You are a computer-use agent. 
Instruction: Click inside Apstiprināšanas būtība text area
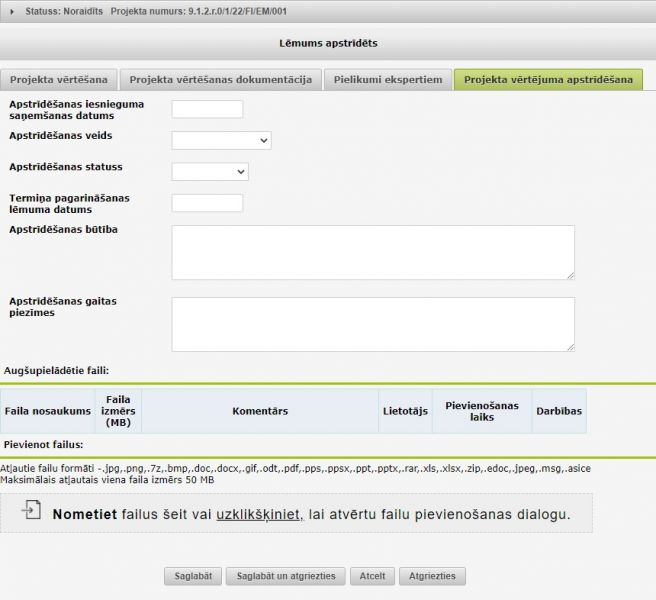coord(372,252)
